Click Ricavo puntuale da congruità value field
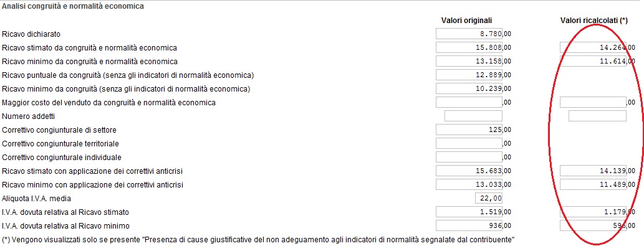644x246 pixels. click(x=469, y=75)
